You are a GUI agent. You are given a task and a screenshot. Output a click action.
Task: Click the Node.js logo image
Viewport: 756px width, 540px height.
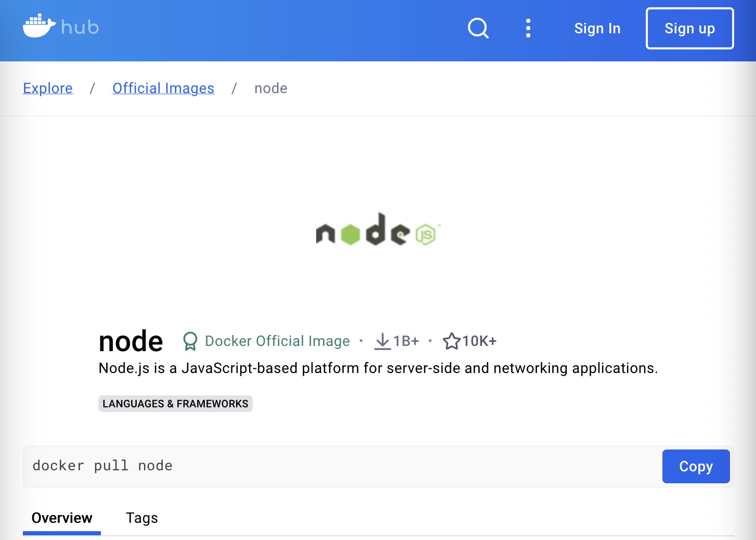(x=378, y=229)
